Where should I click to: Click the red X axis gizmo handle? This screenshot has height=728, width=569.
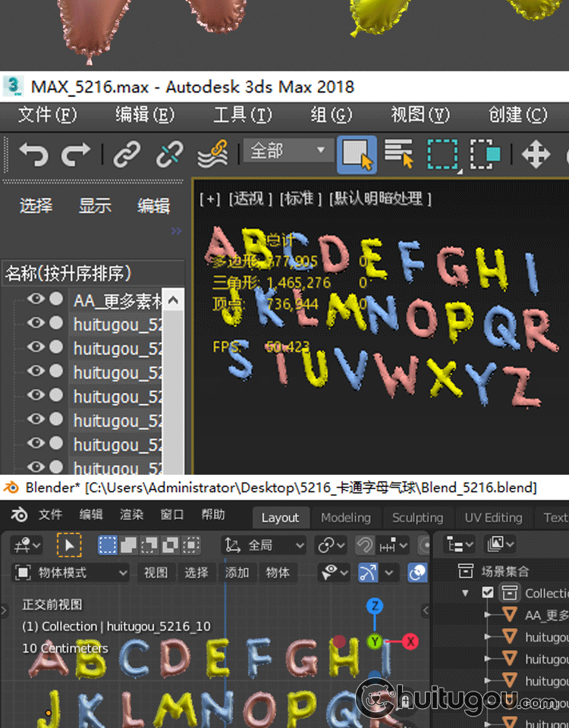(410, 642)
